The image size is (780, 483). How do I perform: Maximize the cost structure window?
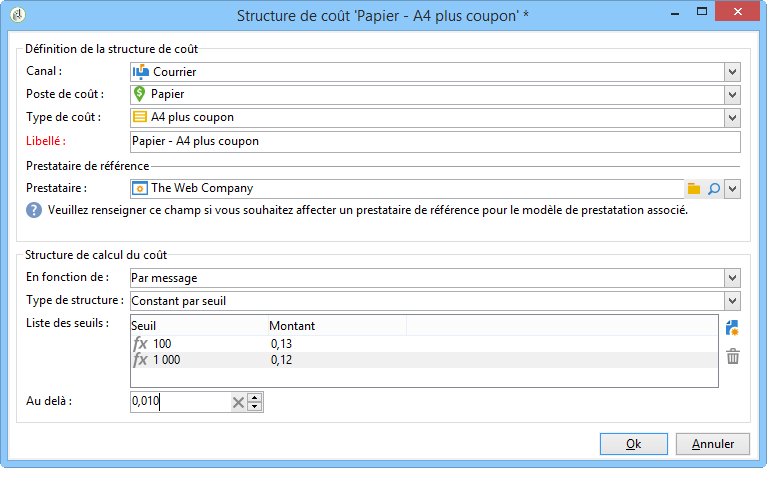coord(702,11)
